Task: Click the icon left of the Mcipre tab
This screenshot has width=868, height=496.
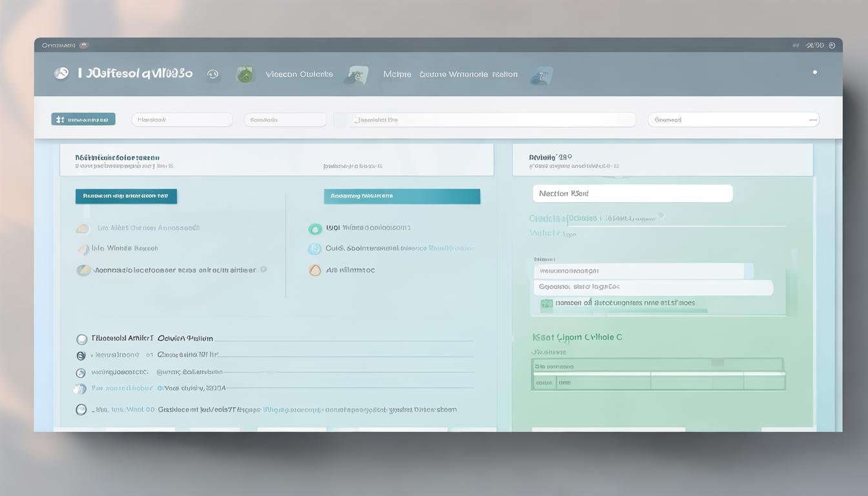Action: [356, 75]
